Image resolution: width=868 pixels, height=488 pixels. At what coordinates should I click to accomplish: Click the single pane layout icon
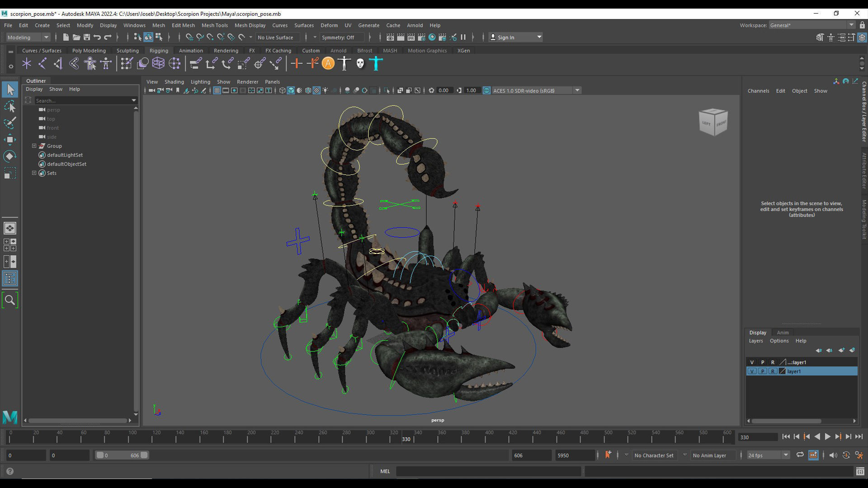[10, 228]
